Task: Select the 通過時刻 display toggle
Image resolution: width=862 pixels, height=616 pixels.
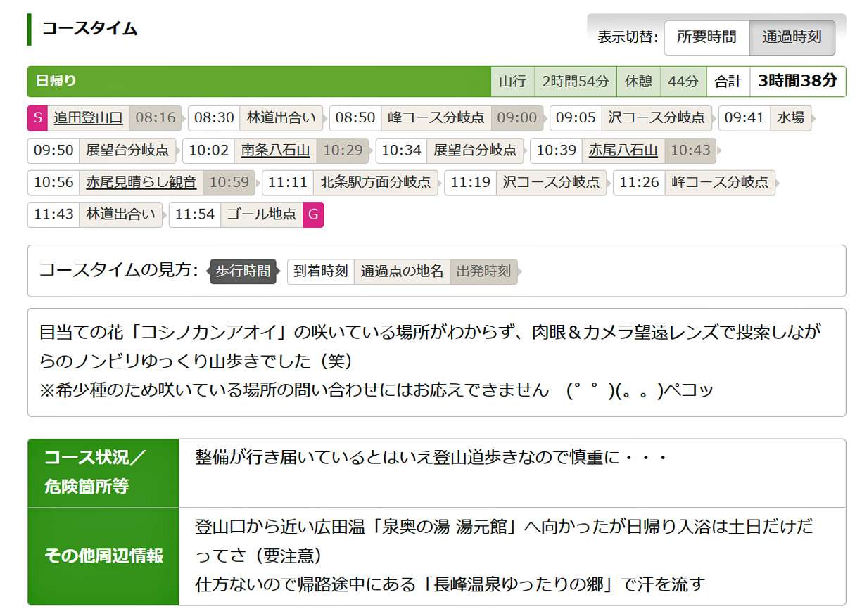Action: [x=792, y=37]
